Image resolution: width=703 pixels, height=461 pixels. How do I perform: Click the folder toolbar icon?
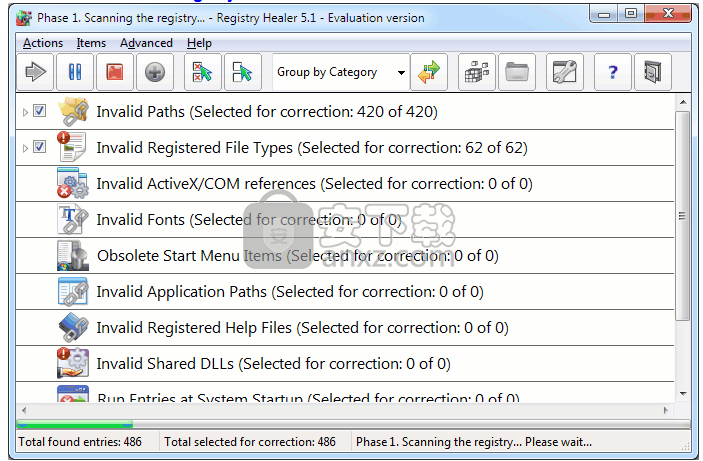(516, 72)
